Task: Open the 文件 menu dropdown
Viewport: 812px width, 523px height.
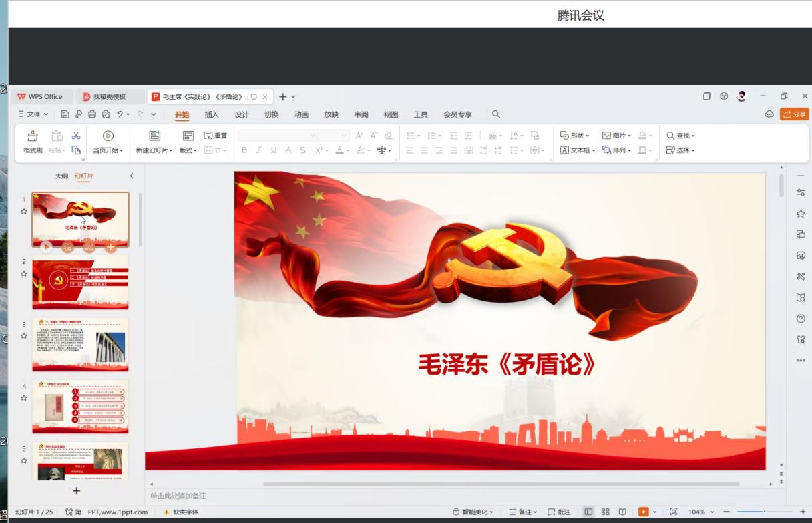Action: click(x=33, y=114)
